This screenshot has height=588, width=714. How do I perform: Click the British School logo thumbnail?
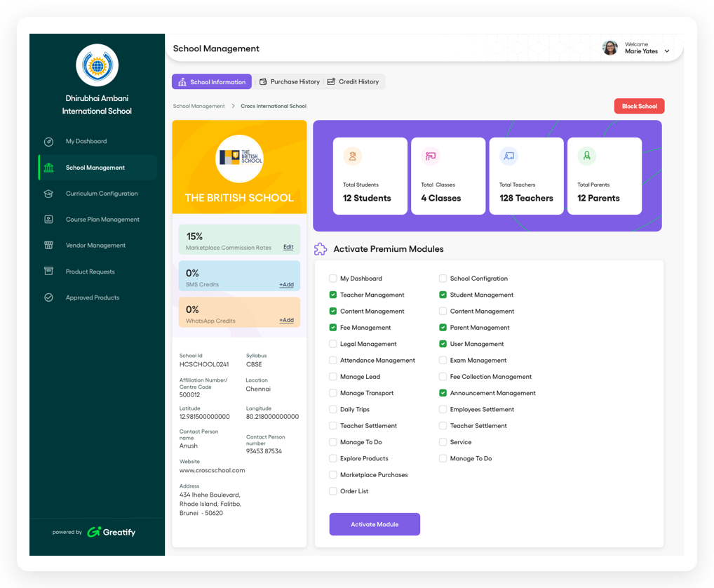point(239,159)
